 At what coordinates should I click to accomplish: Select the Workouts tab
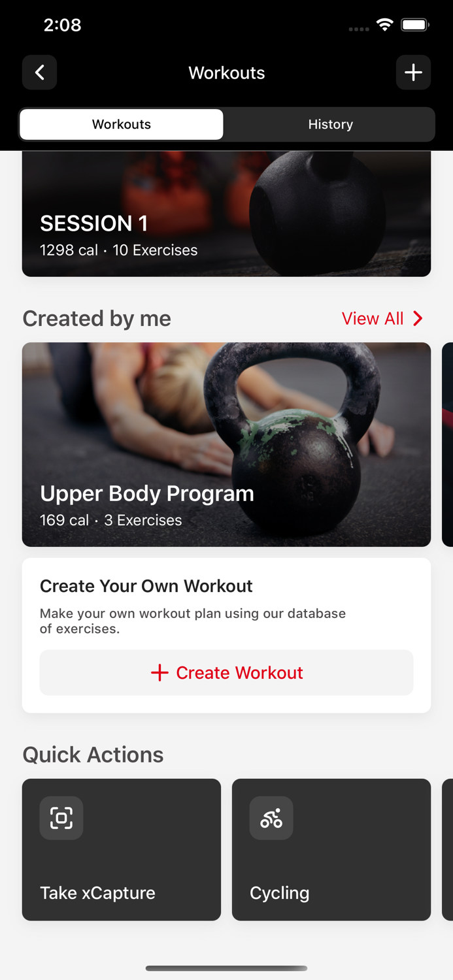122,124
